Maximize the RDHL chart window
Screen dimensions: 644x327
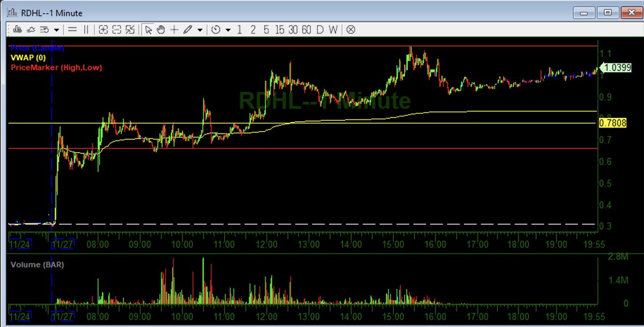pyautogui.click(x=608, y=12)
